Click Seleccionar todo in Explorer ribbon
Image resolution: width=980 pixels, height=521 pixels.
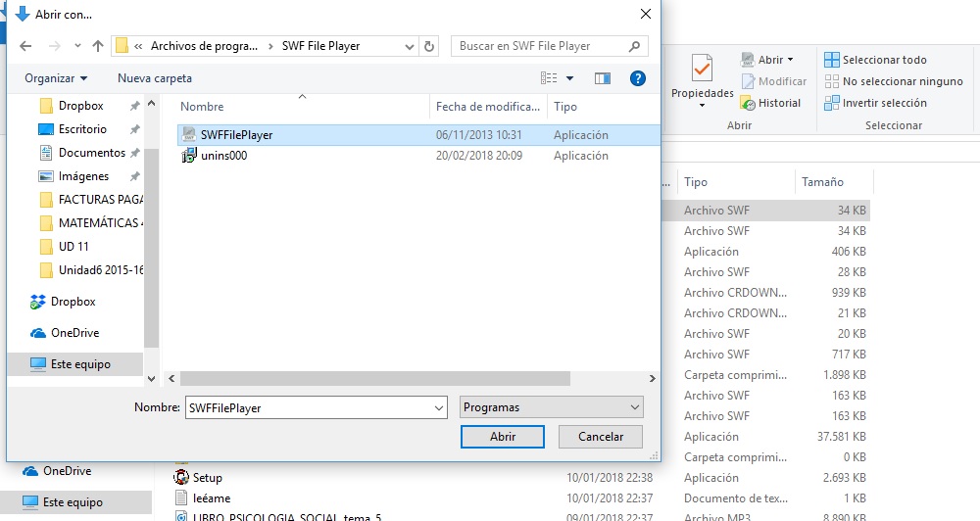875,60
